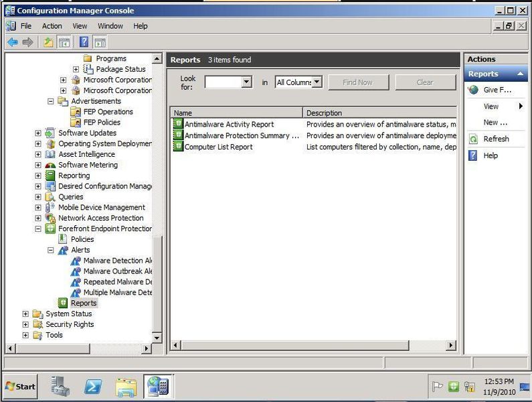Viewport: 532px width, 402px height.
Task: Open the Help menu
Action: (140, 26)
